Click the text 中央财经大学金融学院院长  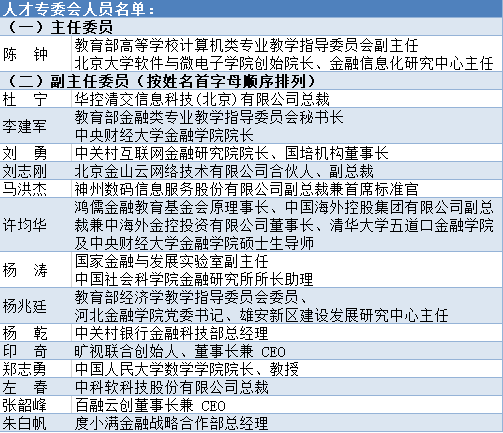164,135
